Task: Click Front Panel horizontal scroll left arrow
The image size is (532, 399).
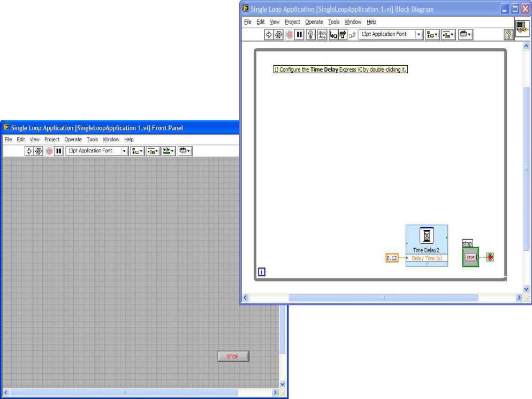Action: pyautogui.click(x=6, y=393)
